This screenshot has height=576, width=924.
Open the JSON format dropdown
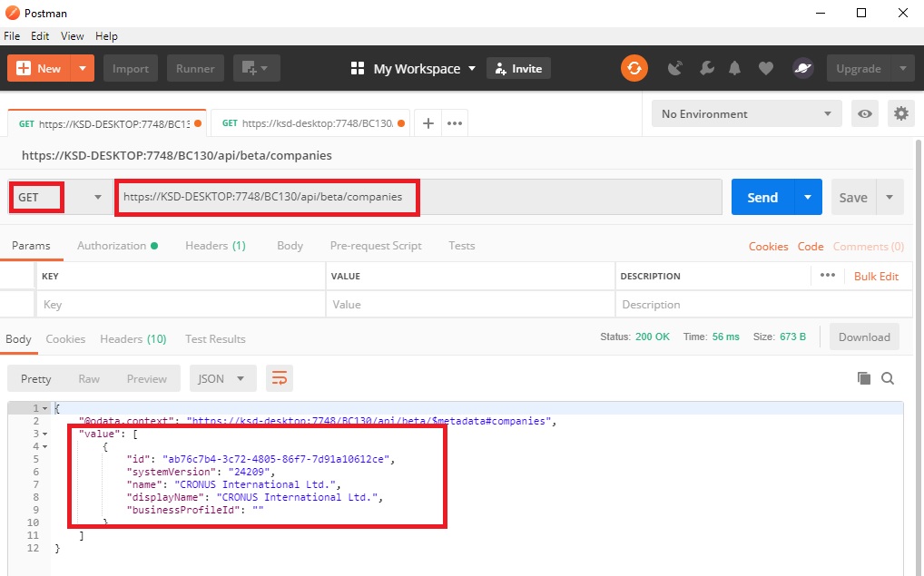coord(221,378)
